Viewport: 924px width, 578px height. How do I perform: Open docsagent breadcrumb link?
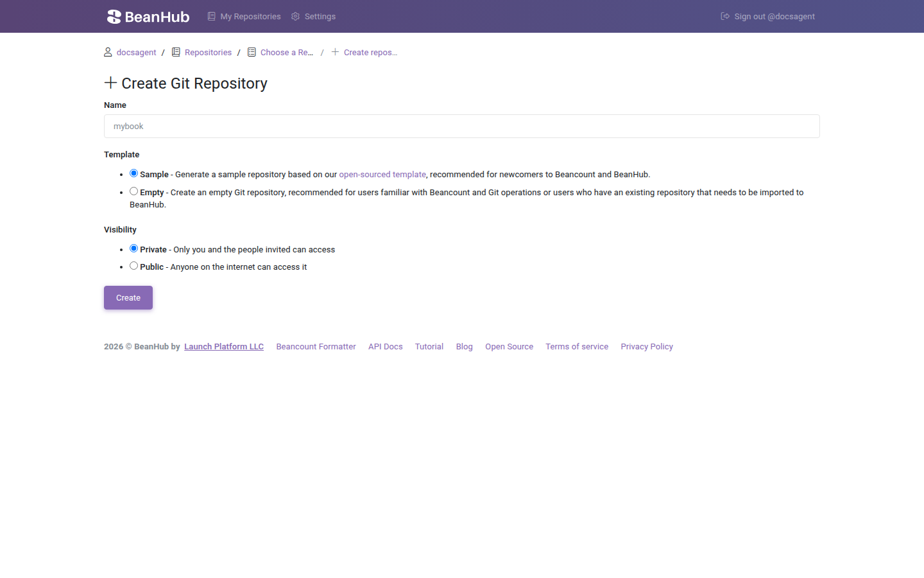(136, 53)
